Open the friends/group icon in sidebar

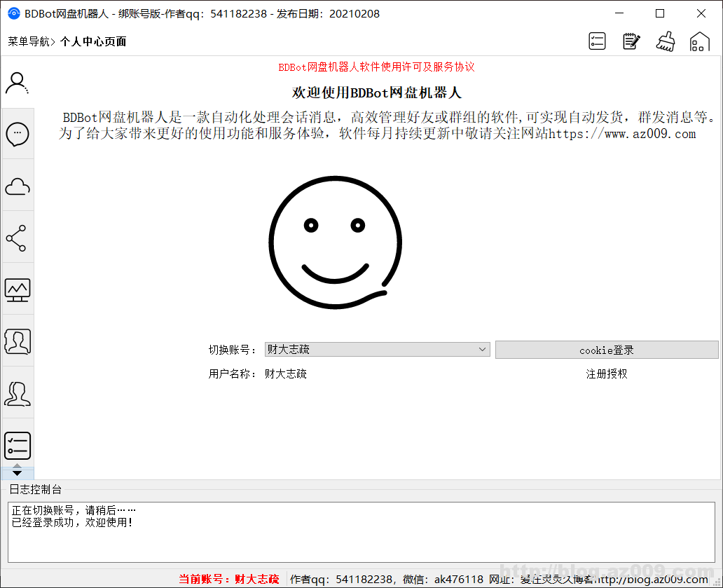pos(18,393)
